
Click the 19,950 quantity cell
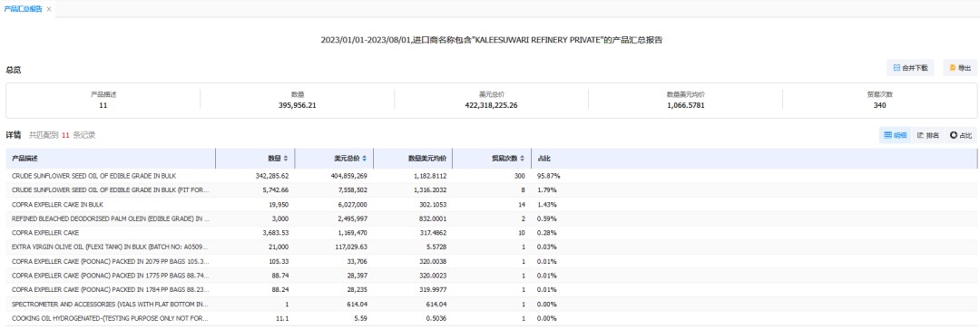[279, 204]
